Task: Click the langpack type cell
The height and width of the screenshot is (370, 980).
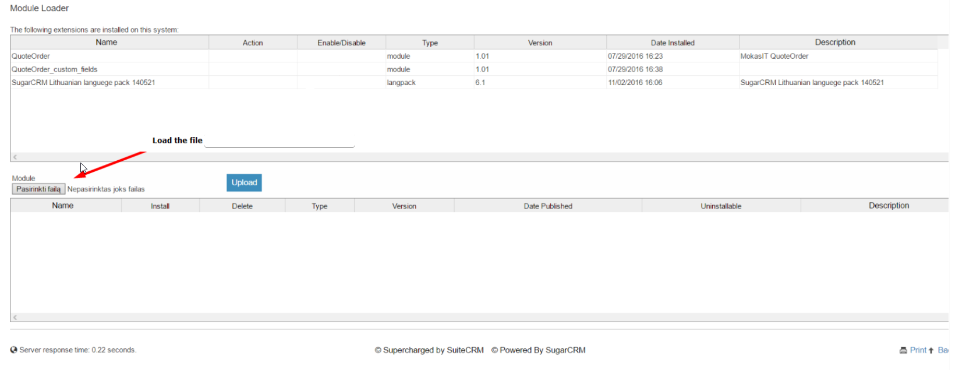Action: [430, 82]
